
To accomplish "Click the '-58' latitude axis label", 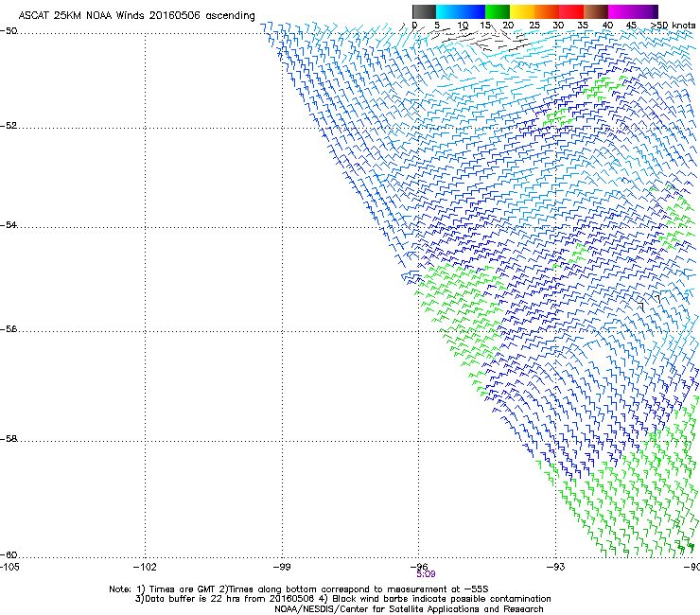I will pos(9,439).
